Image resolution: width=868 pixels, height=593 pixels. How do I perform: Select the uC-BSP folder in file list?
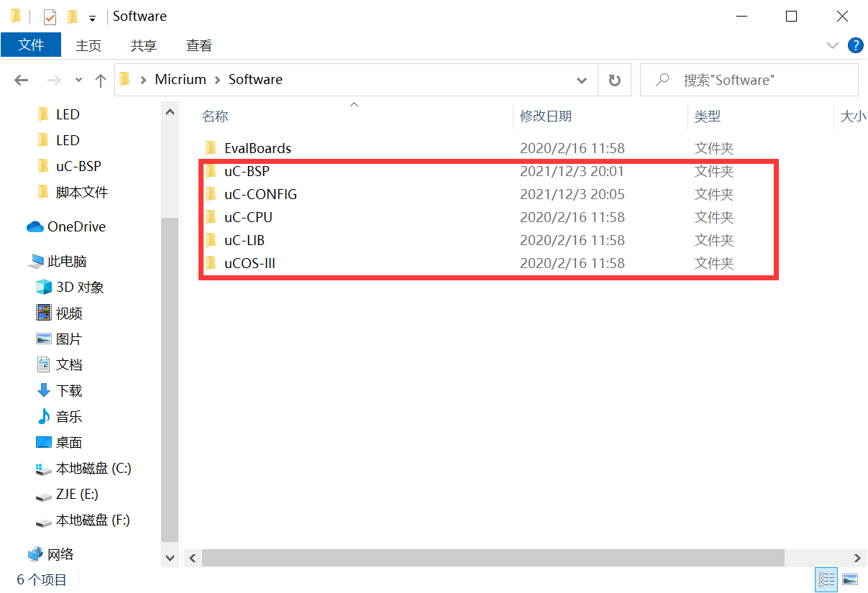(247, 171)
